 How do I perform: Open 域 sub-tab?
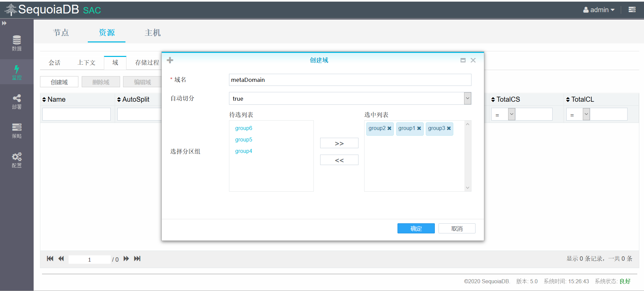[x=115, y=63]
